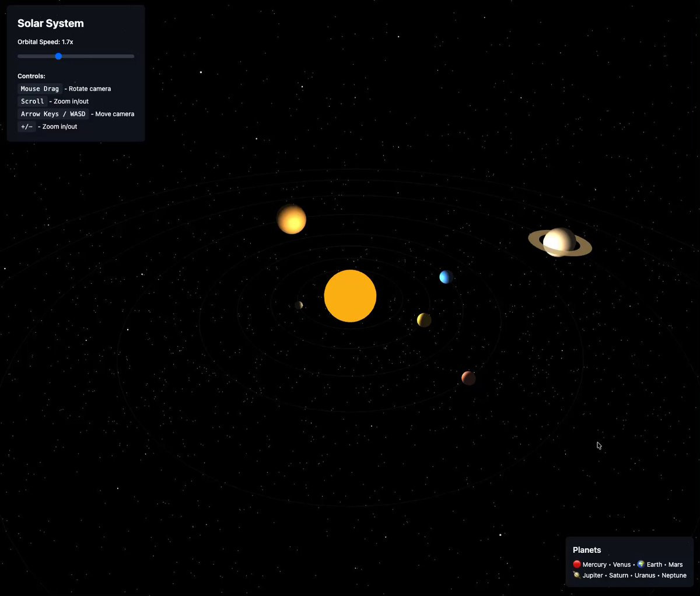The image size is (700, 596).
Task: Select the ringed Saturn planet
Action: (x=560, y=242)
